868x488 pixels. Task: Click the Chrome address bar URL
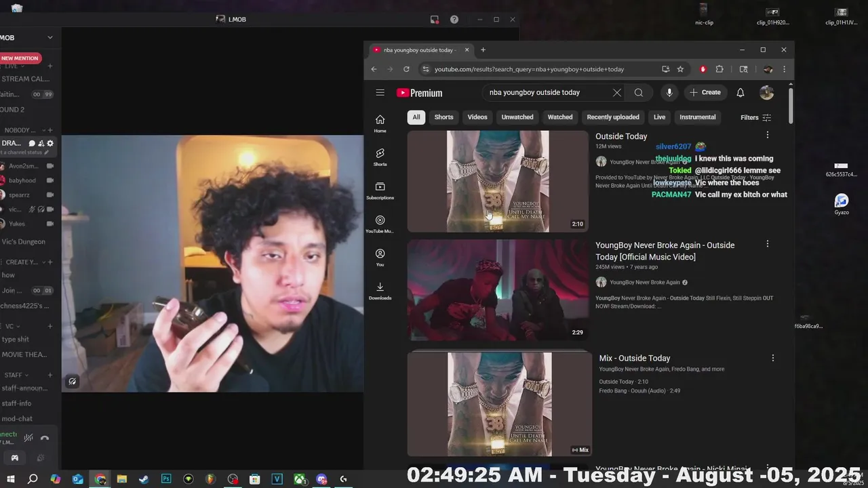tap(529, 69)
